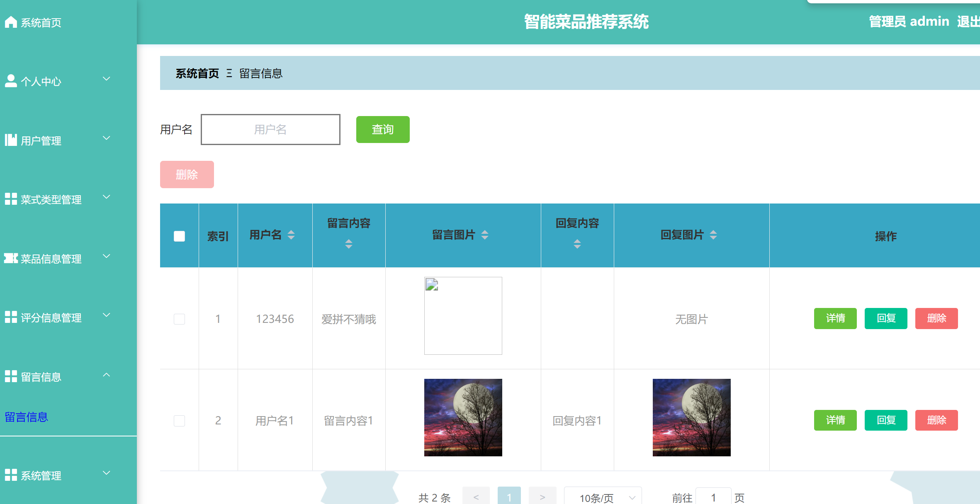This screenshot has height=504, width=980.
Task: Check the row for 用户名1
Action: coord(179,421)
